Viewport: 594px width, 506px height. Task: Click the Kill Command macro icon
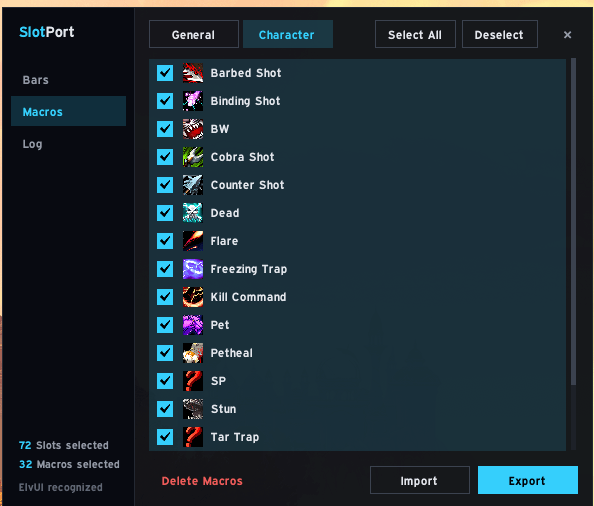[193, 297]
